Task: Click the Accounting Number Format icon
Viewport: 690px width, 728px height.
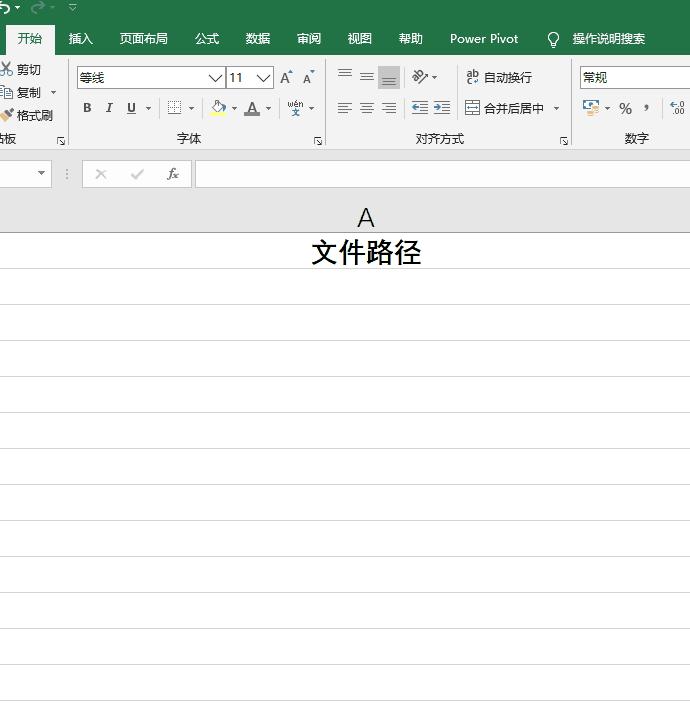Action: [592, 108]
